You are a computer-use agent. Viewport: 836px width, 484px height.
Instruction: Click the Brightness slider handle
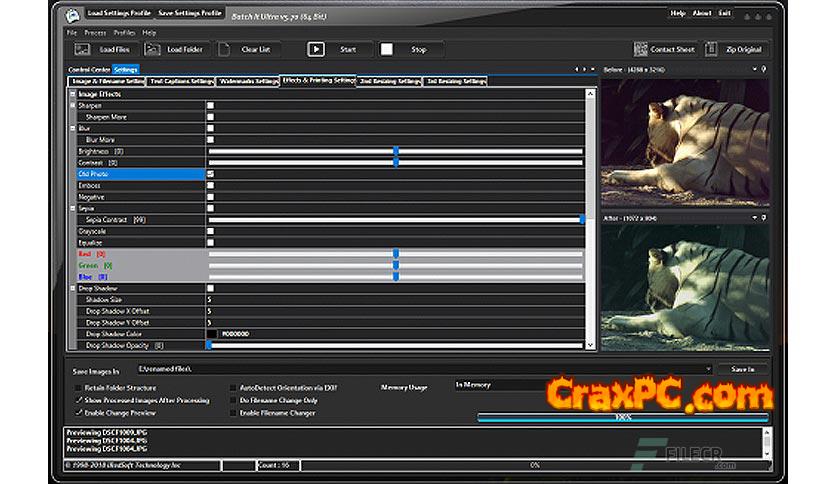pyautogui.click(x=396, y=151)
